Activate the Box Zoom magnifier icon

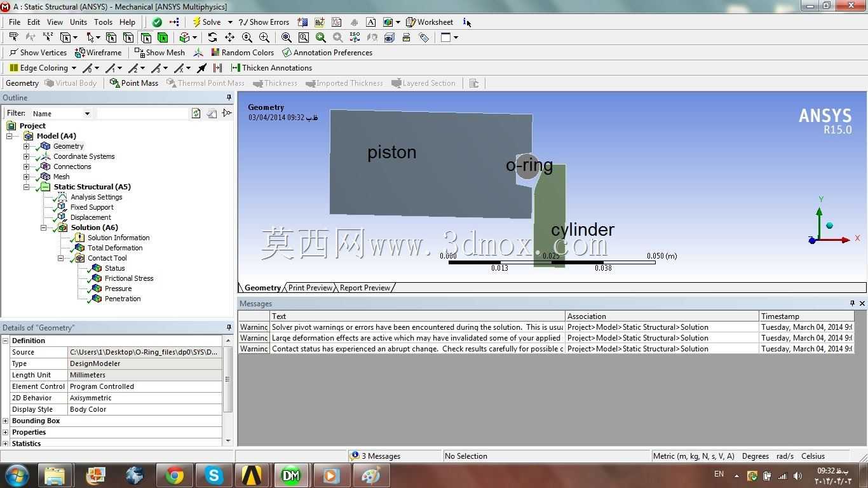[x=264, y=37]
